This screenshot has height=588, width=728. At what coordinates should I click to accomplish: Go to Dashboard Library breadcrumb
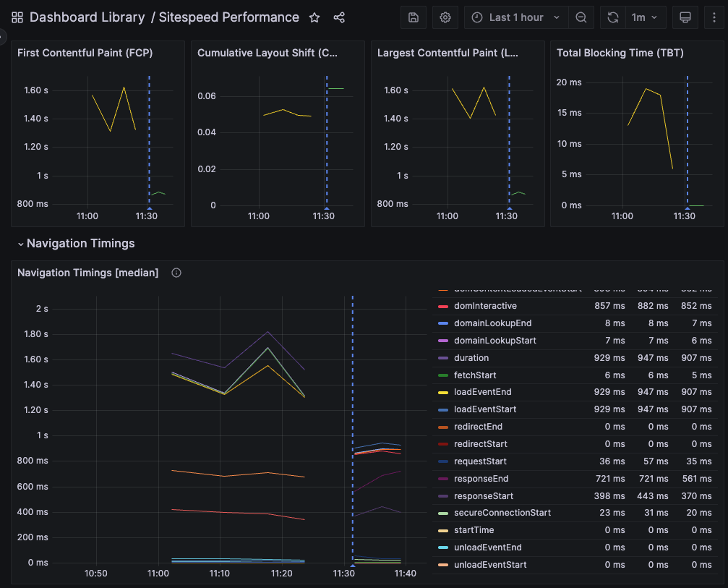(x=87, y=17)
